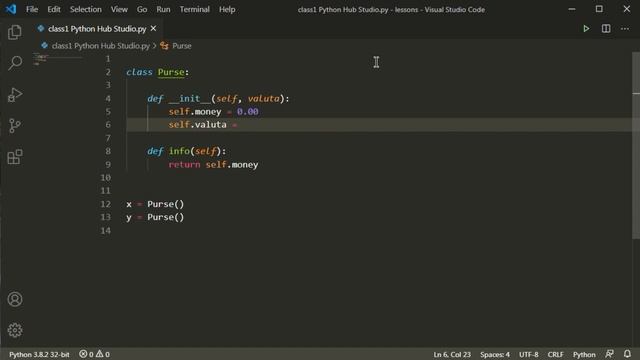Open the Help menu
The image size is (640, 360).
click(227, 9)
